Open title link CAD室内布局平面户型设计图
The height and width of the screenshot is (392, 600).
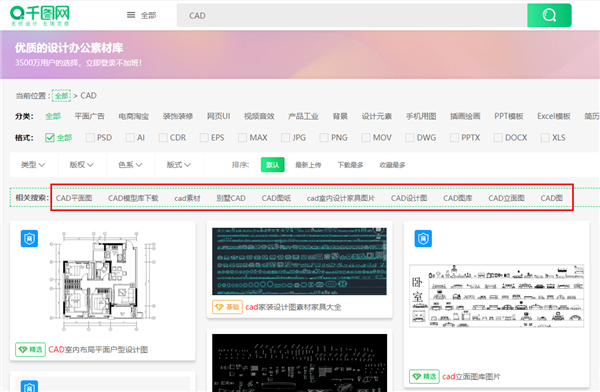tap(98, 350)
